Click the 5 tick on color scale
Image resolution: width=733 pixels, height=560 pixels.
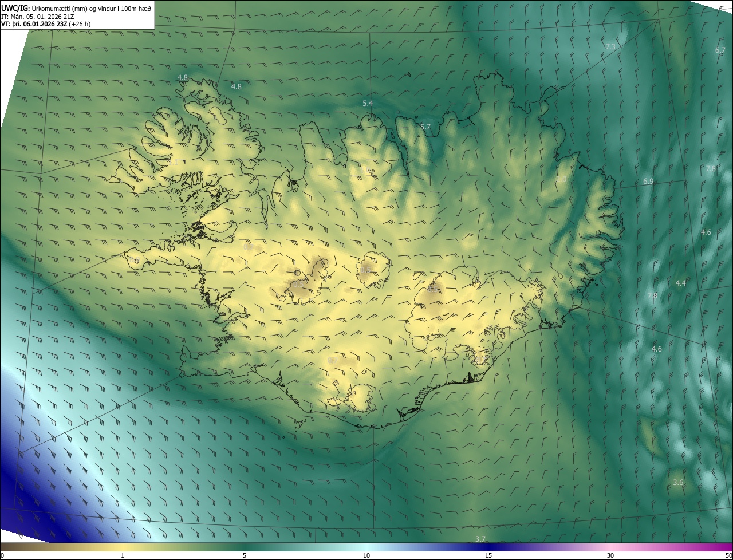click(x=245, y=555)
